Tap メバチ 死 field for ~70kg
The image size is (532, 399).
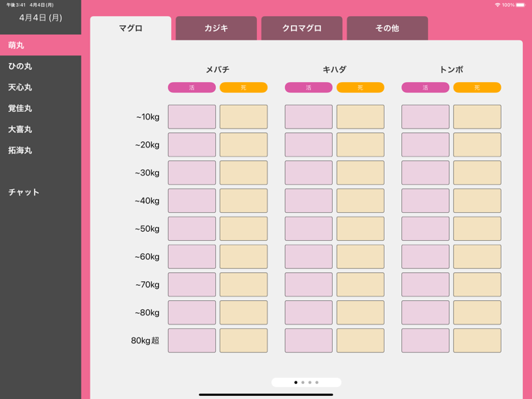tap(244, 284)
